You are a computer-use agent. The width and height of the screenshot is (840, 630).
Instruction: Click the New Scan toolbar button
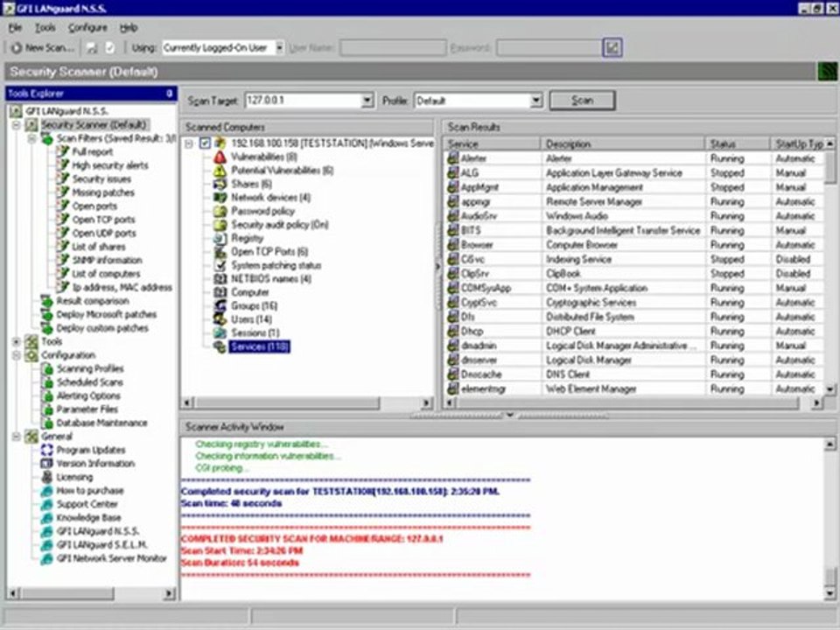tap(43, 47)
